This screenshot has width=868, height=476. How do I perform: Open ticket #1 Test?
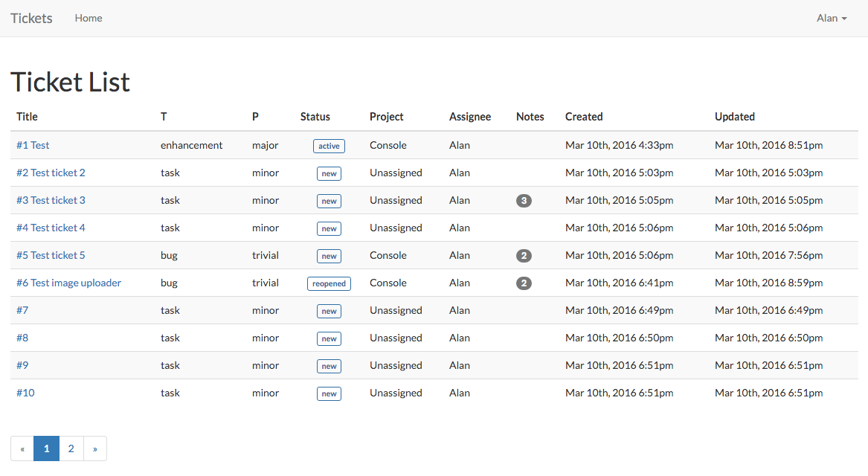(x=33, y=145)
